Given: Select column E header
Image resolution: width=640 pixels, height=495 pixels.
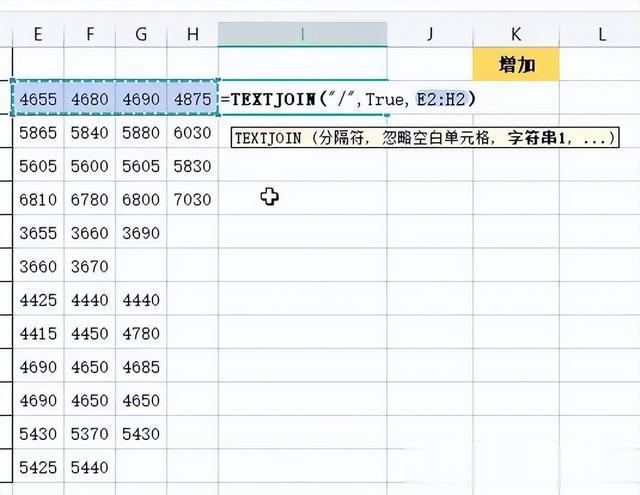Looking at the screenshot, I should pos(38,34).
